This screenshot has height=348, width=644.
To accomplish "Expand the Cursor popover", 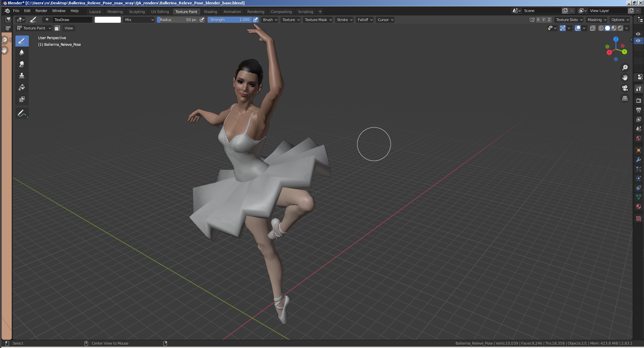I will pyautogui.click(x=385, y=20).
